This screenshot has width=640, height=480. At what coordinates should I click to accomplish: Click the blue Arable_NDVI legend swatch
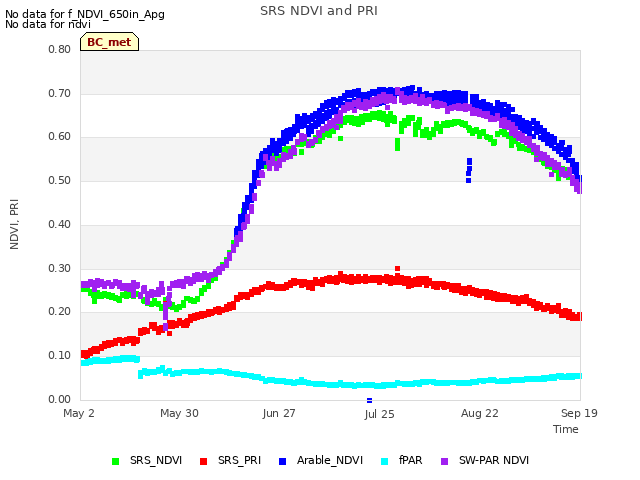(282, 462)
